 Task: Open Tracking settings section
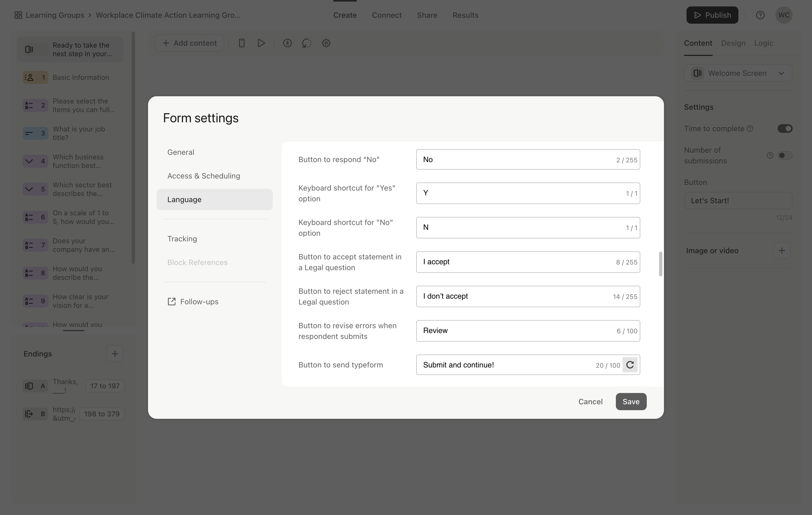214,239
